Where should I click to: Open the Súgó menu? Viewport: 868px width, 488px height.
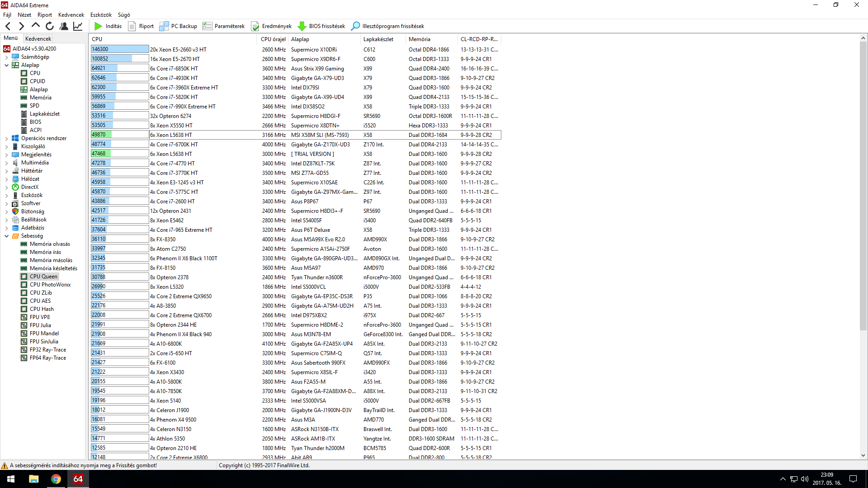[124, 15]
